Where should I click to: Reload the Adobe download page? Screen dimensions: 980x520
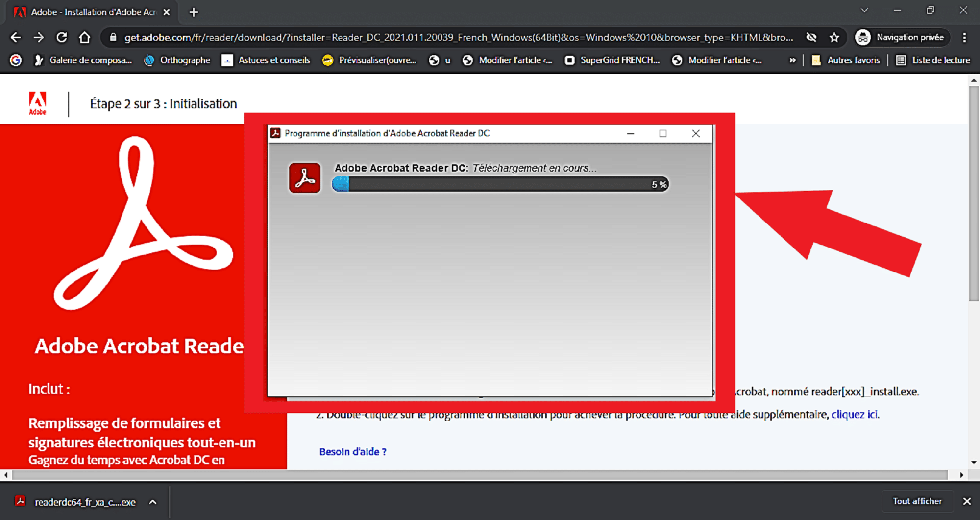[x=62, y=37]
